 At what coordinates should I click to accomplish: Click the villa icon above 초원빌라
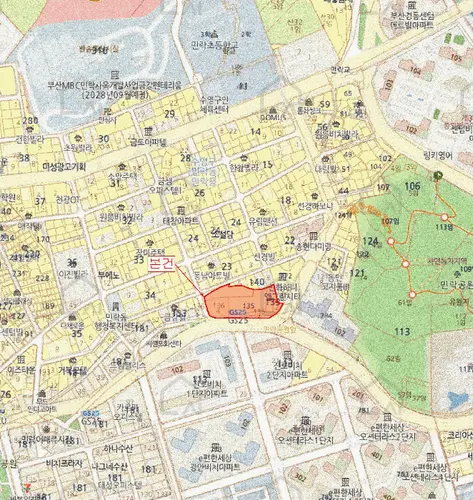(x=78, y=138)
